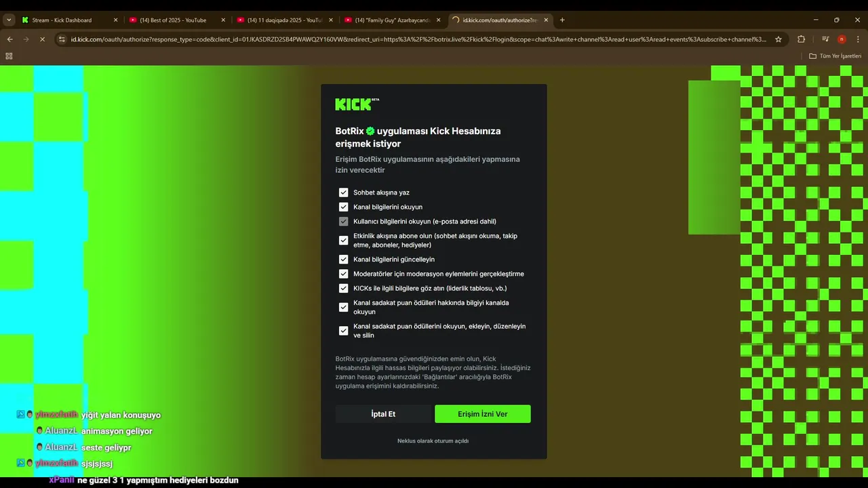Click chat message seste geliypr
This screenshot has width=868, height=488.
[x=106, y=447]
